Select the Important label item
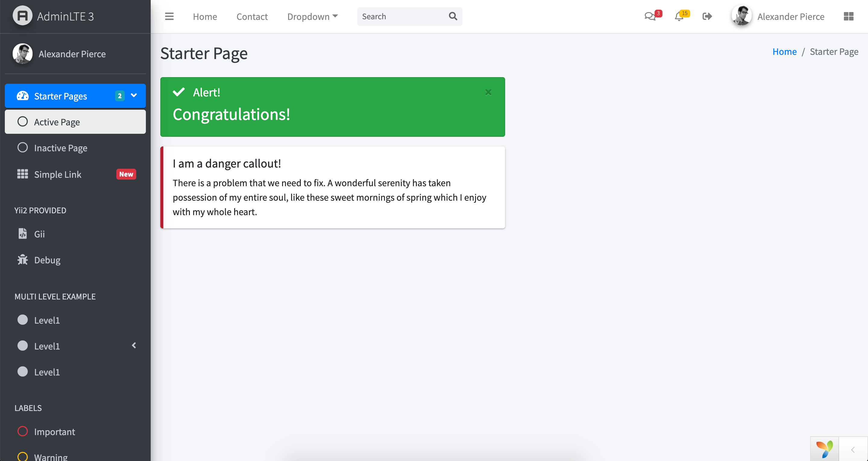Screen dimensions: 868x461 [54, 431]
